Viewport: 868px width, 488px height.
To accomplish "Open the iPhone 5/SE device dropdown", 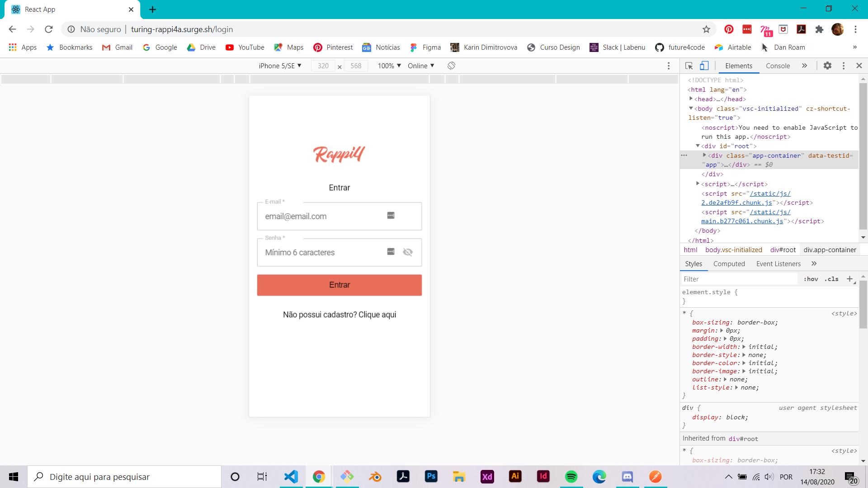I will pyautogui.click(x=280, y=66).
